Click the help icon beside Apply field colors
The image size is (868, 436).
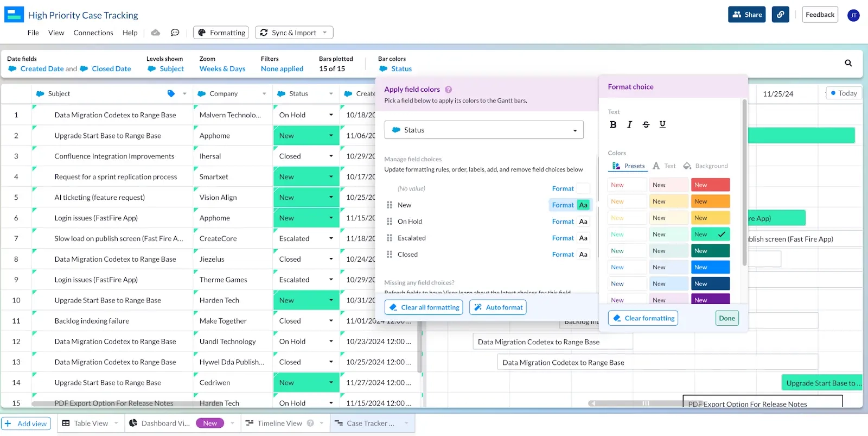(x=449, y=90)
